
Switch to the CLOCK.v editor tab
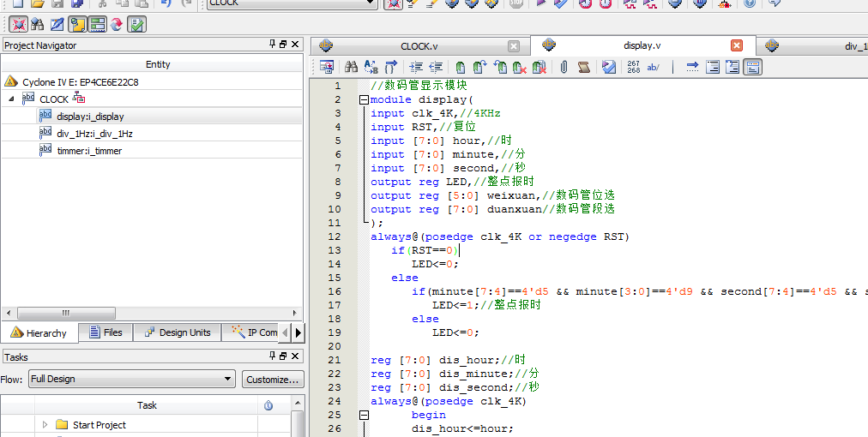coord(421,46)
